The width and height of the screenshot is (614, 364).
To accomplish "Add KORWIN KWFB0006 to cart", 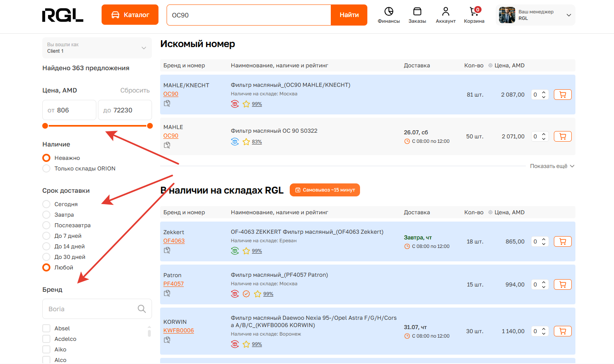I will (x=562, y=331).
